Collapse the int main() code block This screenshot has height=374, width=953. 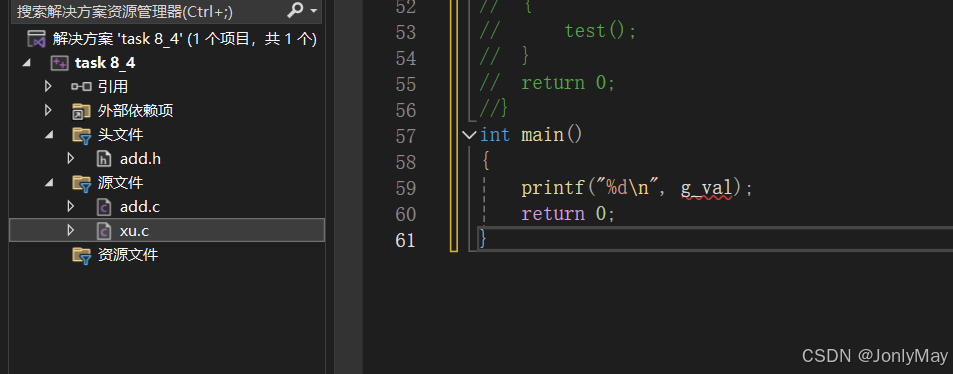coord(469,134)
